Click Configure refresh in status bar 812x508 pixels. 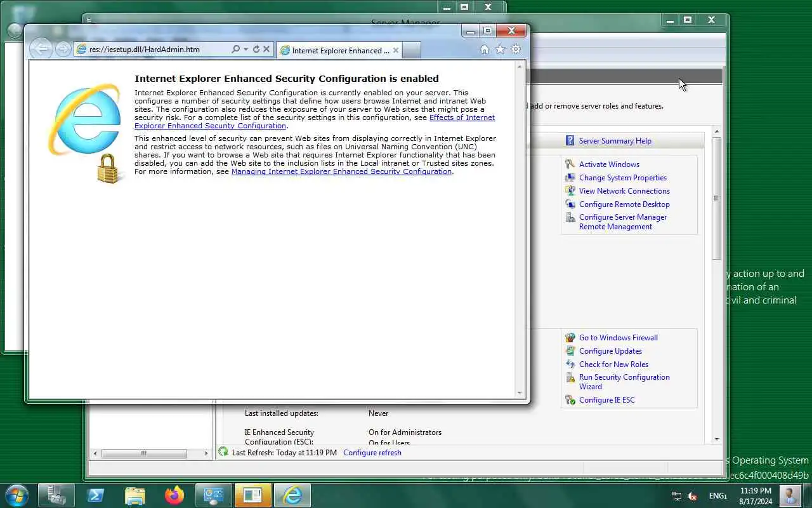pyautogui.click(x=372, y=453)
